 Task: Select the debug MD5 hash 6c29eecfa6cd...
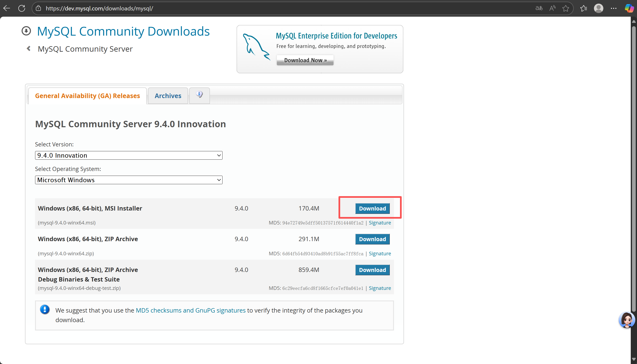[322, 288]
